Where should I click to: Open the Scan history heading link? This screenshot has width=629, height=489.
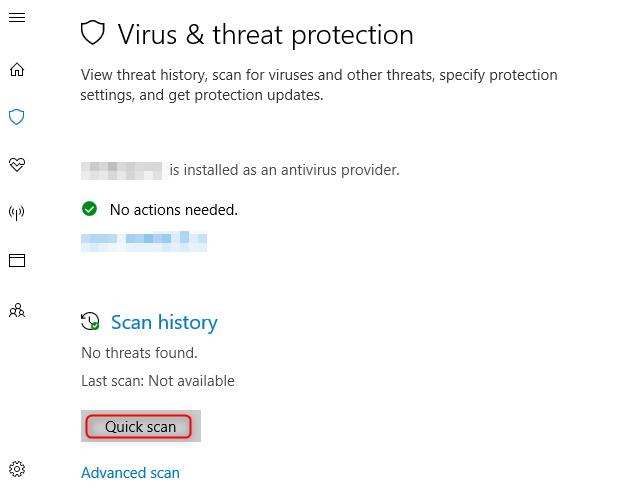164,322
